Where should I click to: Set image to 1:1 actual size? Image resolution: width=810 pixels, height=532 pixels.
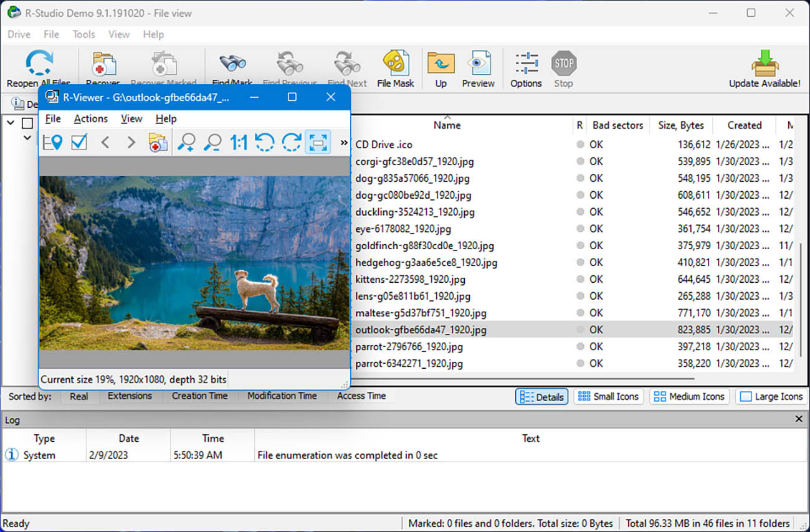[239, 143]
